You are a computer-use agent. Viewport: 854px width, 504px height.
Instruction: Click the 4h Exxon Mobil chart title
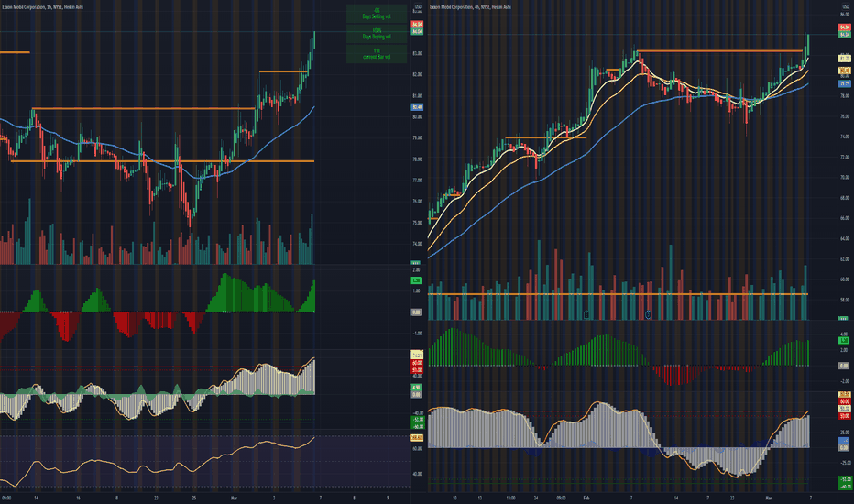[471, 7]
